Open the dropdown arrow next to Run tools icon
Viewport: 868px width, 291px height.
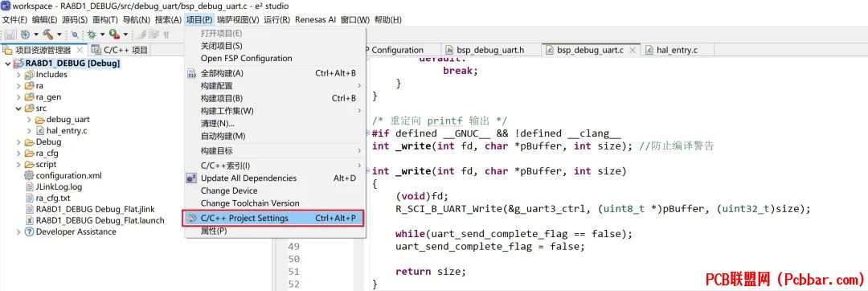(125, 35)
